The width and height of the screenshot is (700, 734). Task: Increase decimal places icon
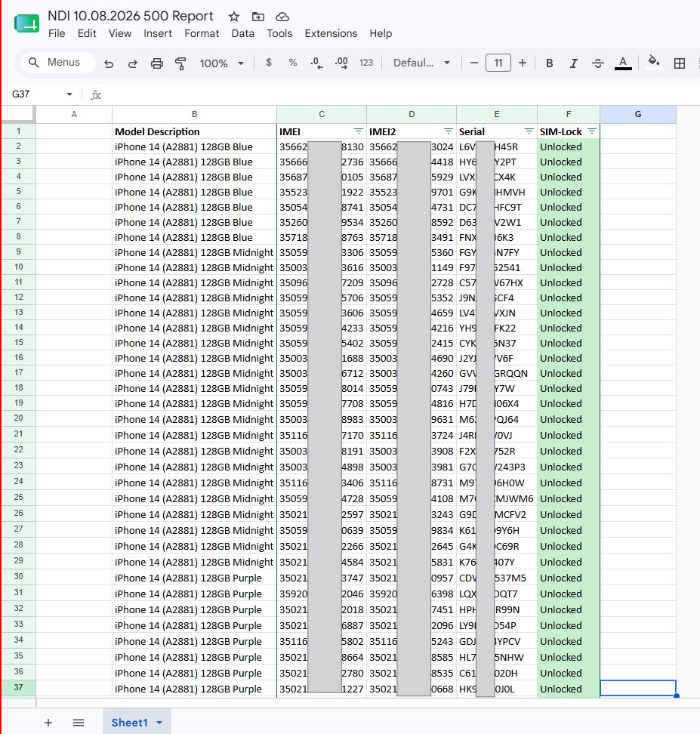click(x=341, y=63)
